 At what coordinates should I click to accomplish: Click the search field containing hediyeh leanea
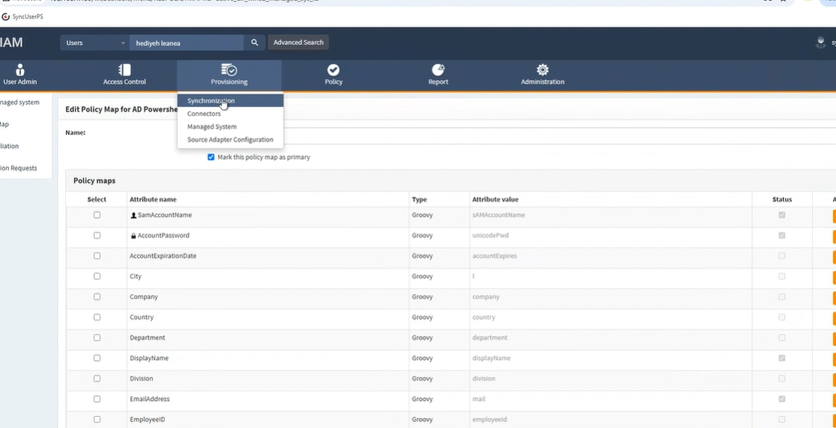(187, 43)
